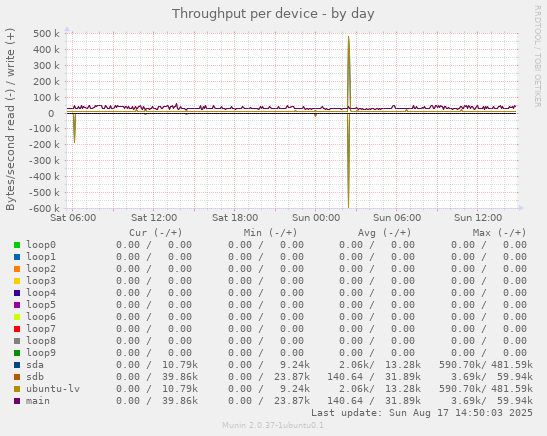The height and width of the screenshot is (436, 547).
Task: Click the loop6 lime color swatch
Action: click(17, 317)
